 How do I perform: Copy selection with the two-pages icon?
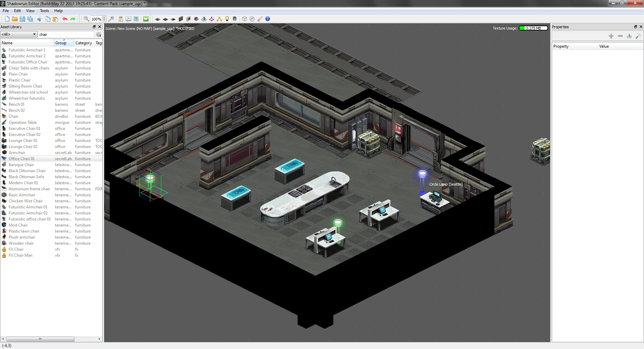[48, 19]
